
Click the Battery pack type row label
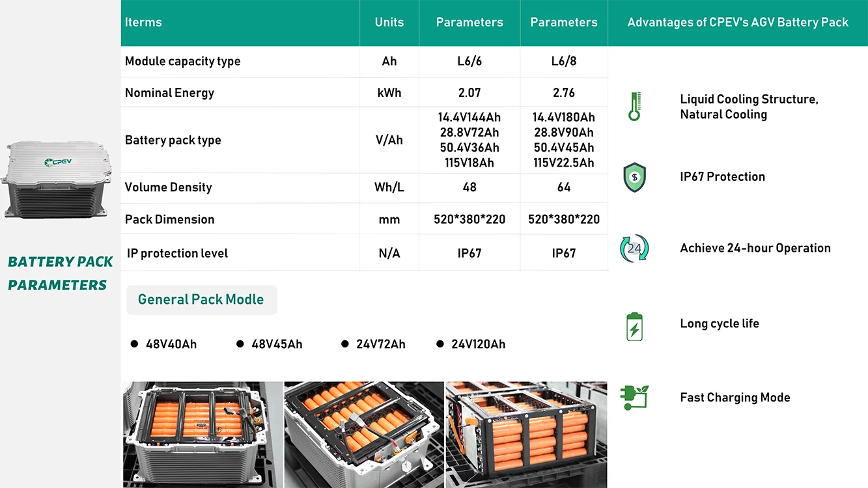[173, 141]
